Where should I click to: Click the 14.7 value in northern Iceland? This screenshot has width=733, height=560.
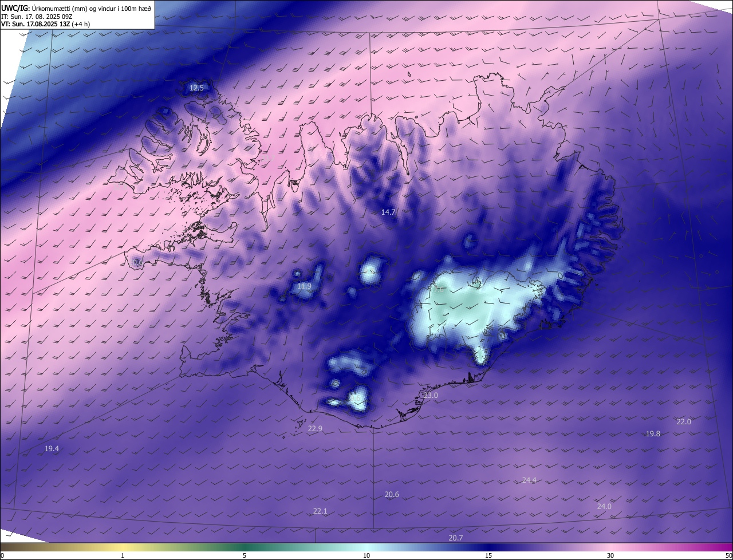388,212
